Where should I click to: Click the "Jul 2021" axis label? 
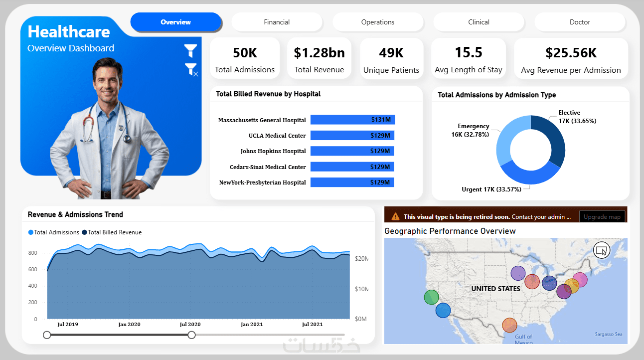click(313, 324)
